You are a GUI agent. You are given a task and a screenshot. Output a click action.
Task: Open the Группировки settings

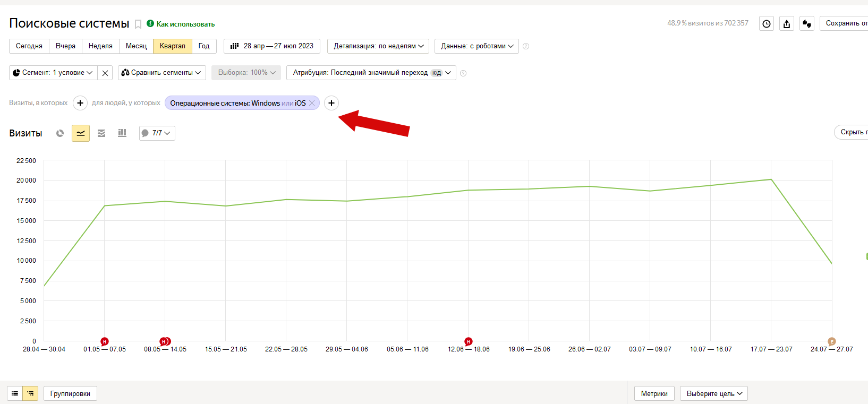[70, 393]
